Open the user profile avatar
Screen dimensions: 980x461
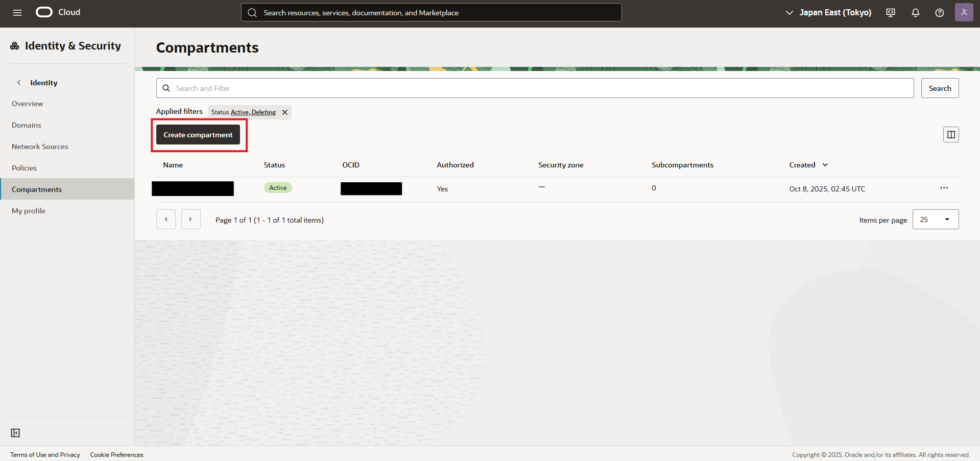click(x=964, y=12)
